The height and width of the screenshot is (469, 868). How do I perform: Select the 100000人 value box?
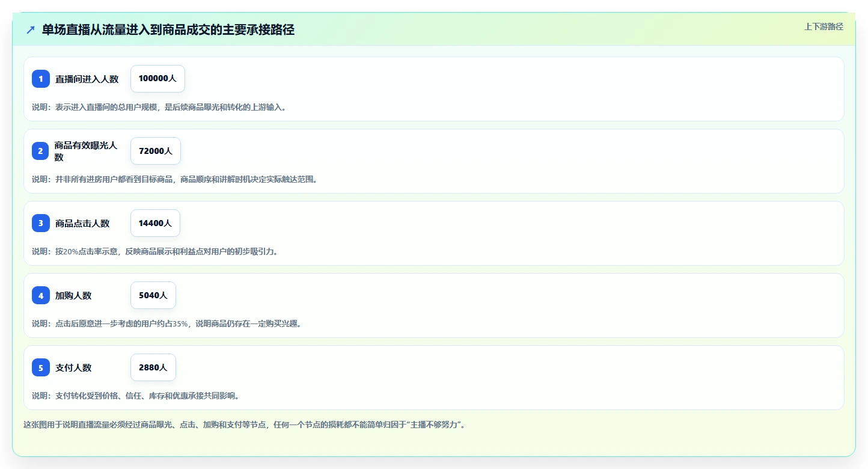click(157, 79)
